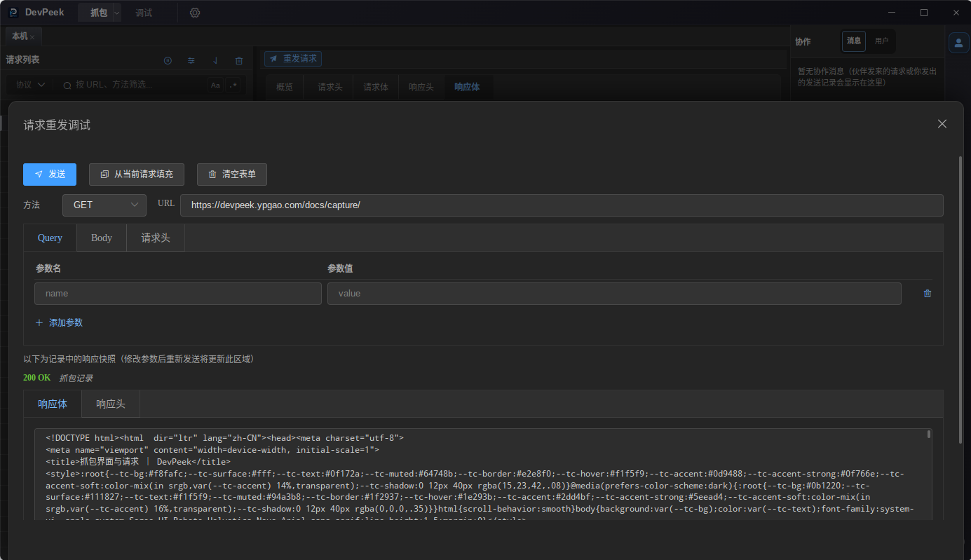Close the 本机 tab
The width and height of the screenshot is (971, 560).
coord(32,37)
